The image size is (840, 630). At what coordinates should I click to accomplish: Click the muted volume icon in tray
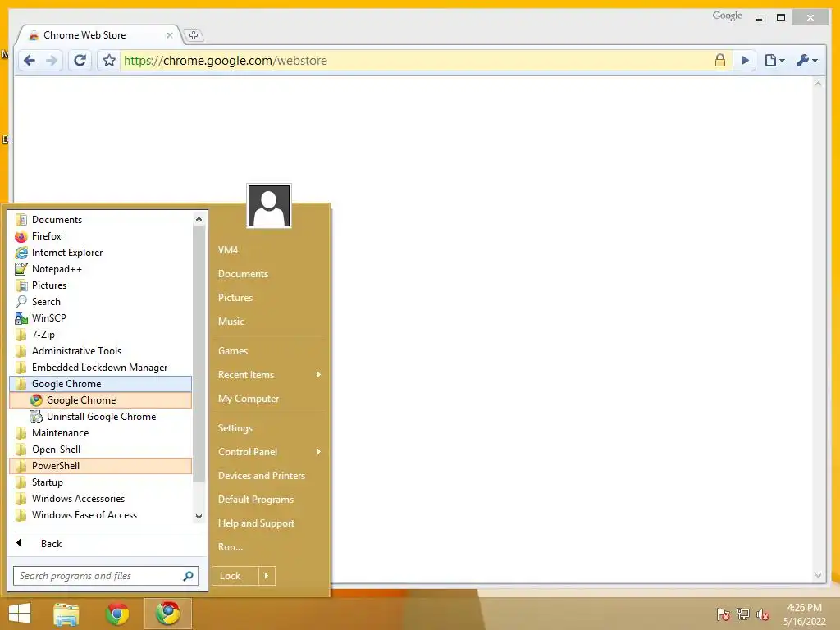(763, 614)
